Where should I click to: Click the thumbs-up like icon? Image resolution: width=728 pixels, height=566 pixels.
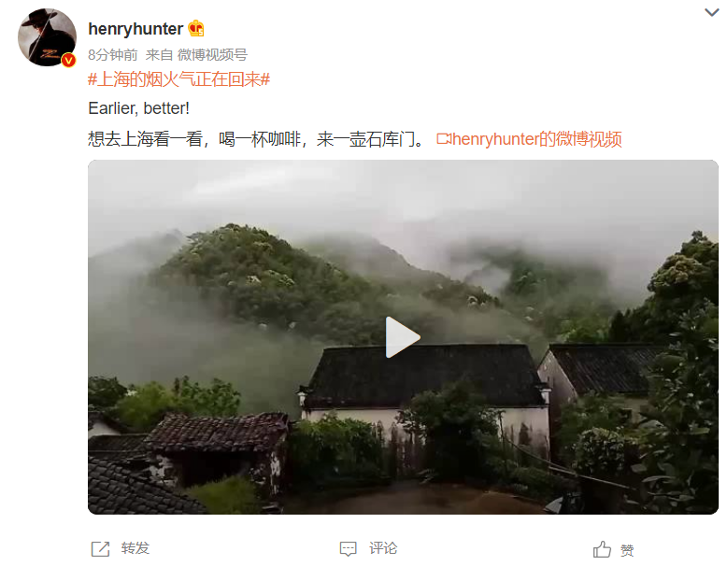tap(602, 549)
